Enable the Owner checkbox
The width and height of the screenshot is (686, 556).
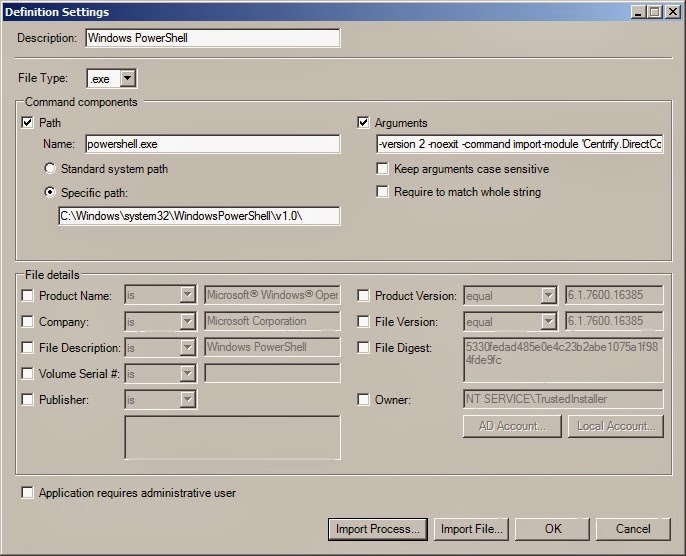363,399
